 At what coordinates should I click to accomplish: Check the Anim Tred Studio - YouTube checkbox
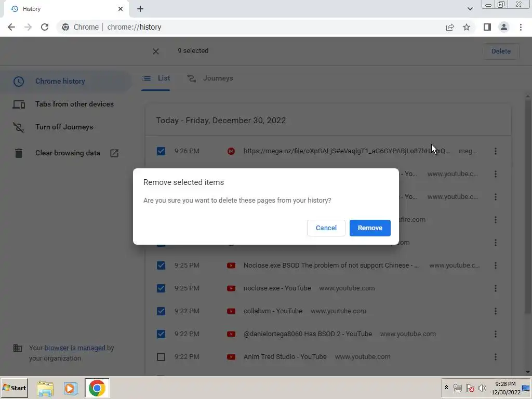(x=161, y=357)
